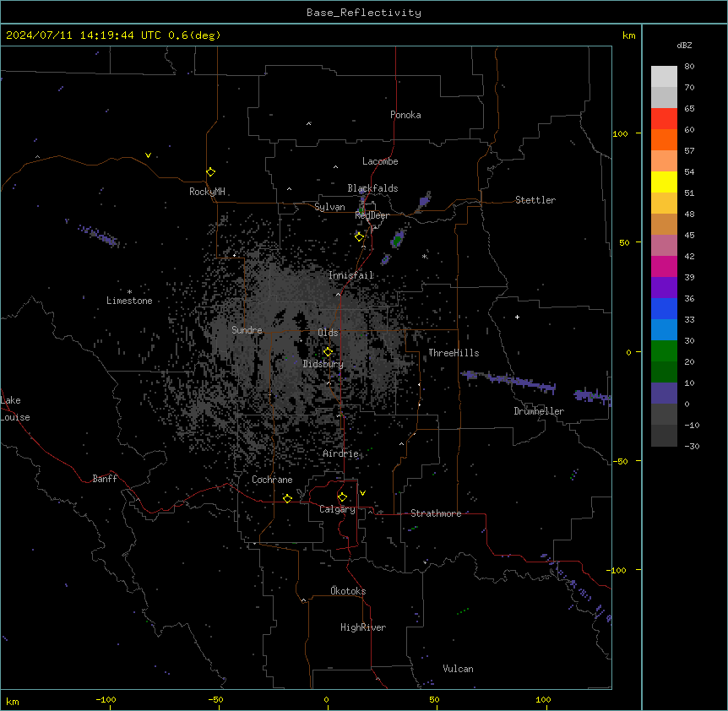The image size is (728, 711).
Task: Pick the purple 36-39 dBZ legend swatch
Action: (664, 288)
